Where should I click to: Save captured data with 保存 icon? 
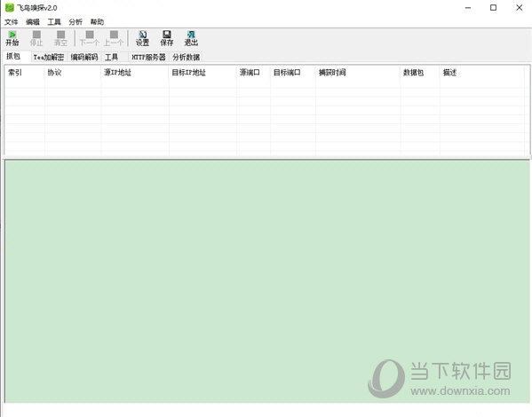(167, 38)
